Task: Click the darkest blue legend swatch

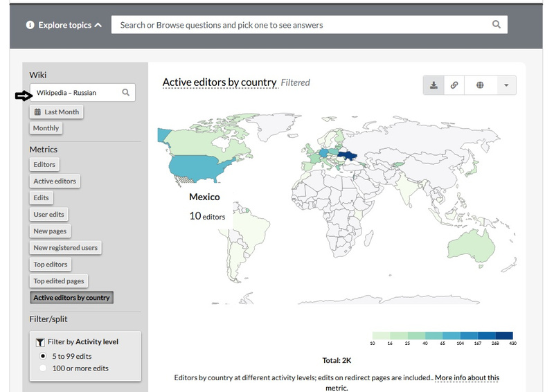Action: tap(504, 335)
